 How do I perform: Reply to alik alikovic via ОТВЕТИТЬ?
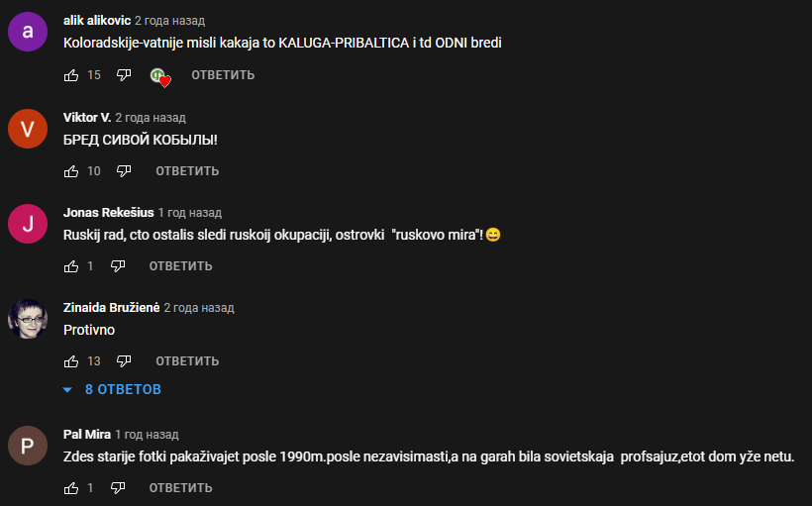tap(223, 75)
